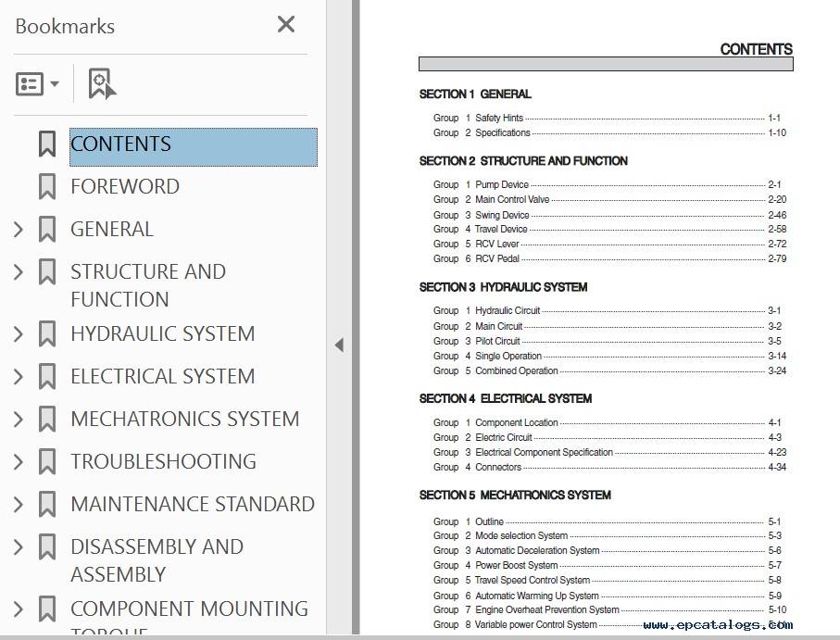
Task: Expand the ELECTRICAL SYSTEM bookmark
Action: point(19,377)
